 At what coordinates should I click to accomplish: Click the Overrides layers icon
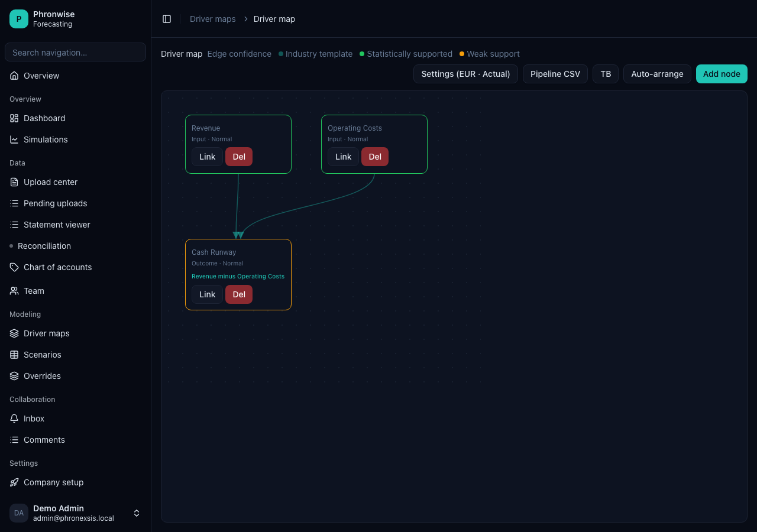click(x=14, y=376)
